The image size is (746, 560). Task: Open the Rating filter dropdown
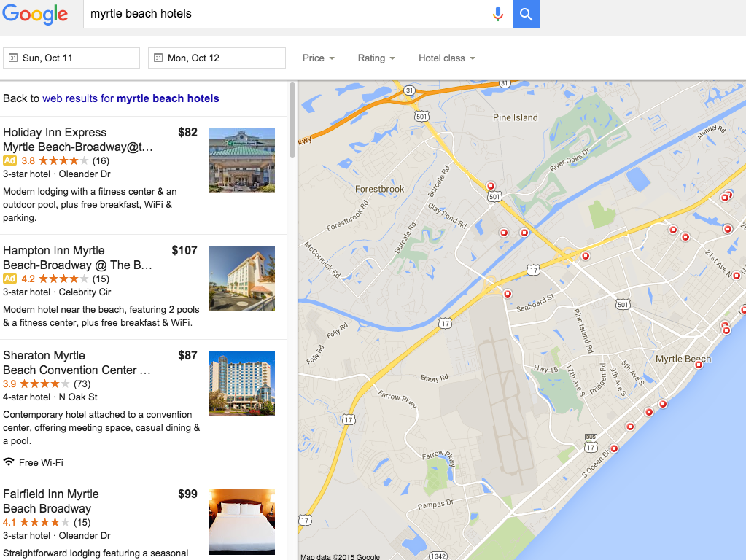(376, 58)
